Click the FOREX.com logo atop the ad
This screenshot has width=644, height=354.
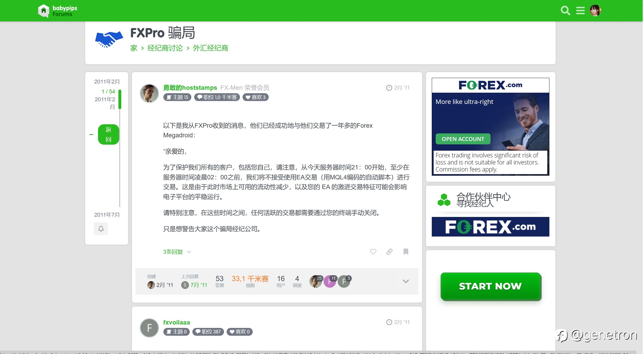pos(490,85)
